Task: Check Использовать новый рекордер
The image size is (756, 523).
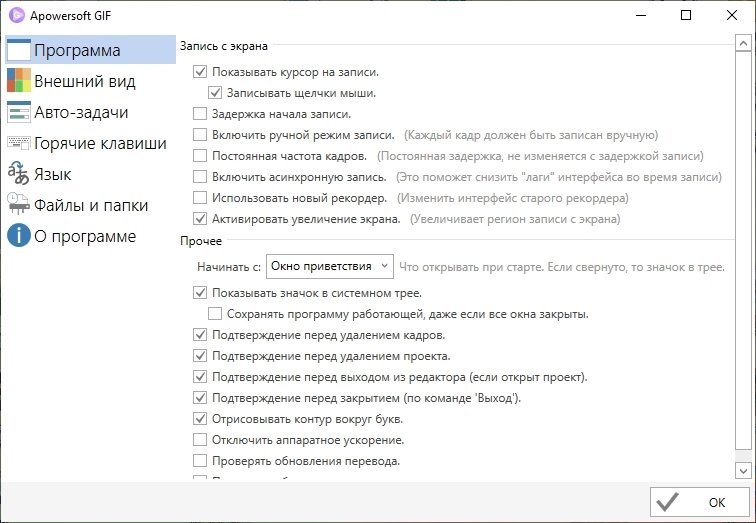Action: point(200,198)
